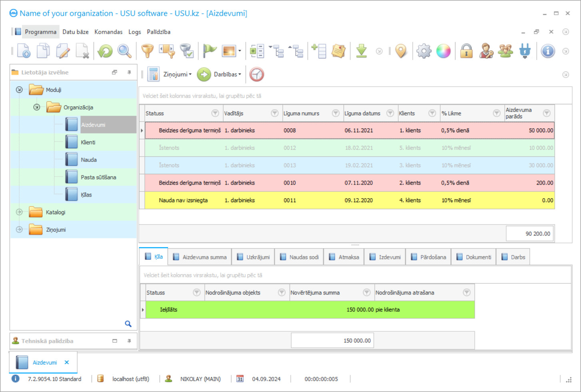Switch to the Naudas sodi tab

pyautogui.click(x=299, y=257)
